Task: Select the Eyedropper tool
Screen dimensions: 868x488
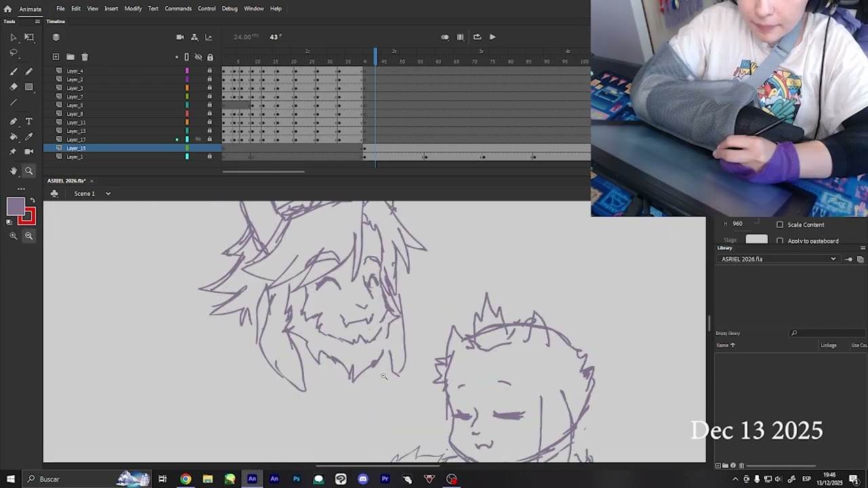Action: pyautogui.click(x=29, y=136)
